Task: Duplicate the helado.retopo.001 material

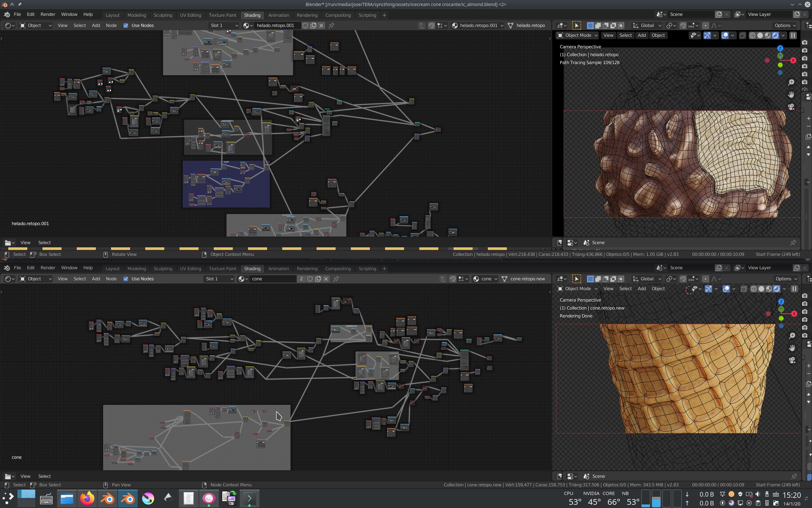Action: point(313,25)
